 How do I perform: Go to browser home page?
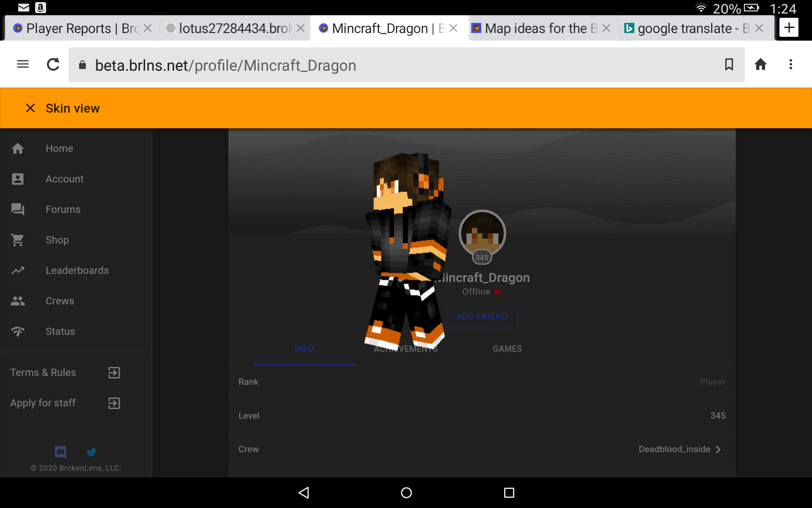(760, 64)
